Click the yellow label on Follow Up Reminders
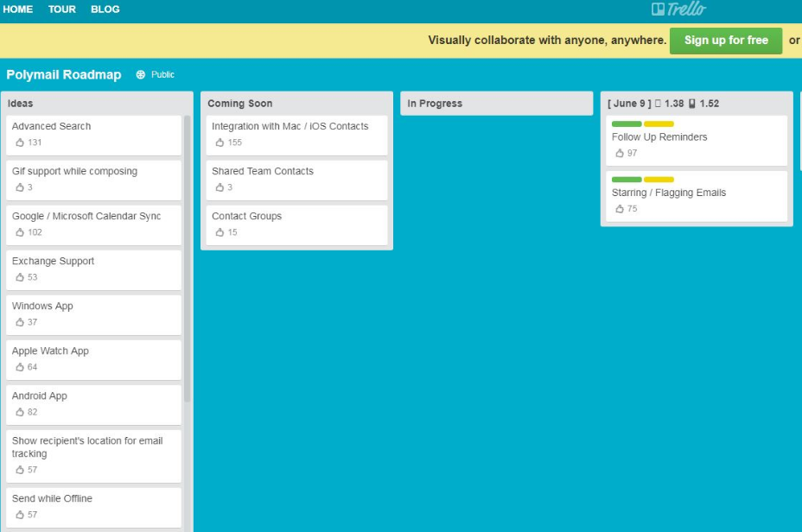Image resolution: width=802 pixels, height=532 pixels. tap(659, 123)
